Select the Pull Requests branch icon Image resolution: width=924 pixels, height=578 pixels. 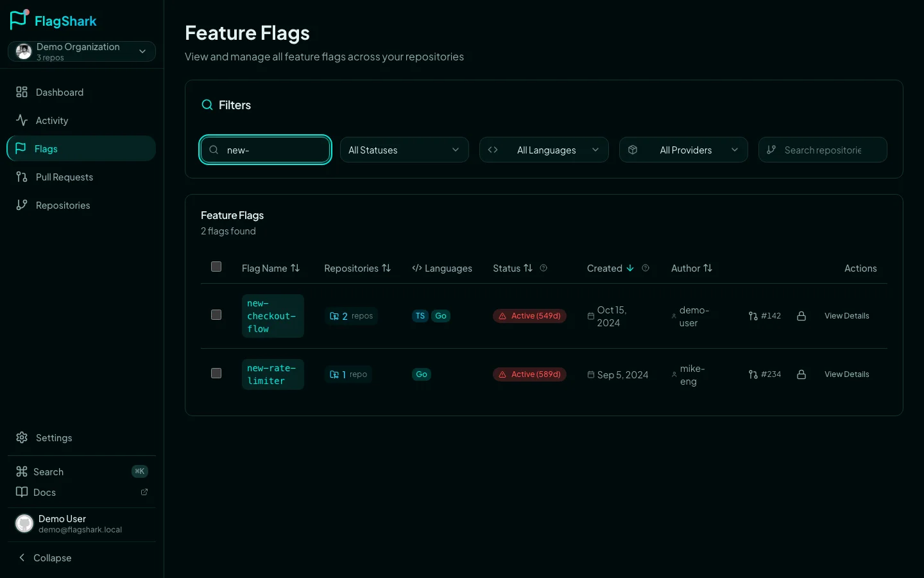click(22, 177)
